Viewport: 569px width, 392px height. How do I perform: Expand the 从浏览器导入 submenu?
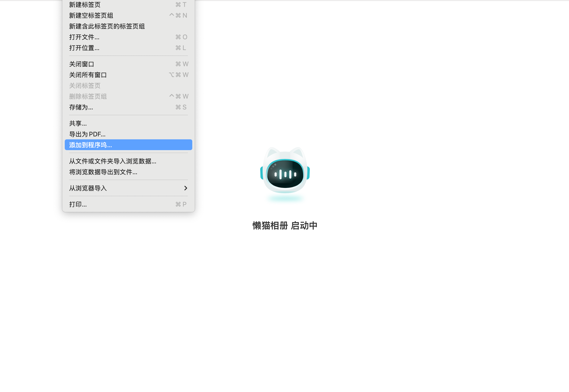[x=88, y=188]
